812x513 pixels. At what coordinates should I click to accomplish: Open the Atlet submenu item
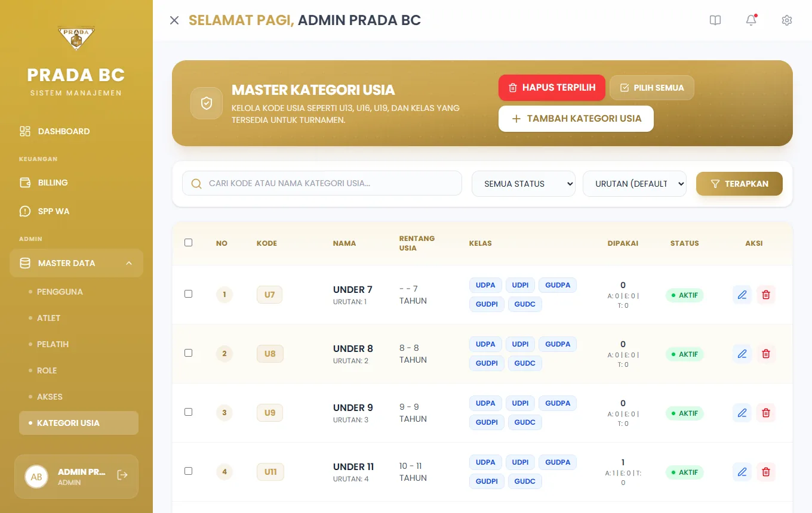tap(79, 318)
